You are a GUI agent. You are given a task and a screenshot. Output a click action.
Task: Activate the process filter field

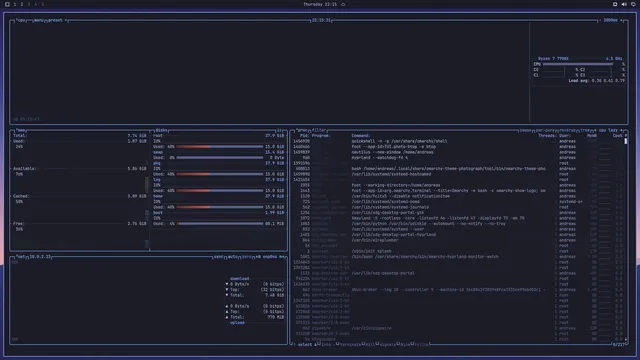(319, 131)
